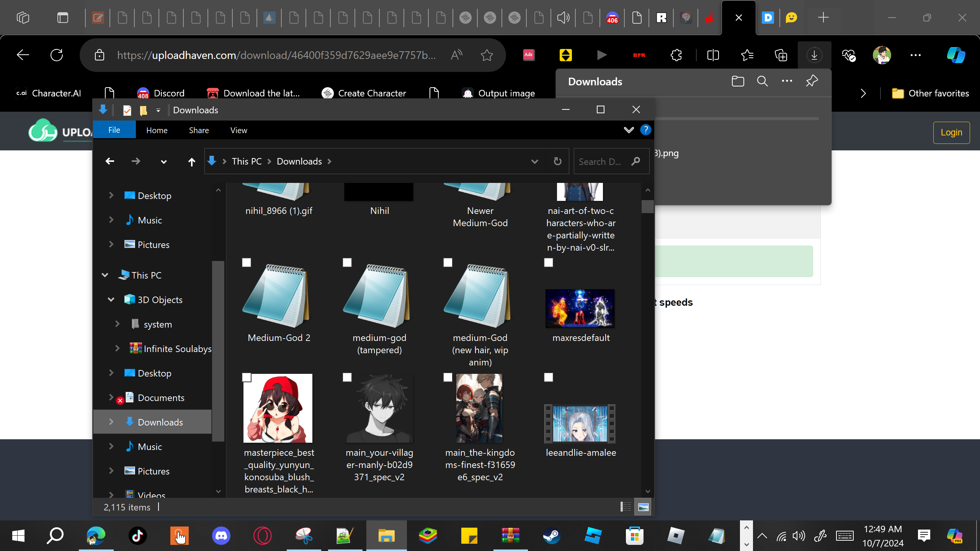Open the View ribbon tab
This screenshot has height=551, width=980.
238,130
